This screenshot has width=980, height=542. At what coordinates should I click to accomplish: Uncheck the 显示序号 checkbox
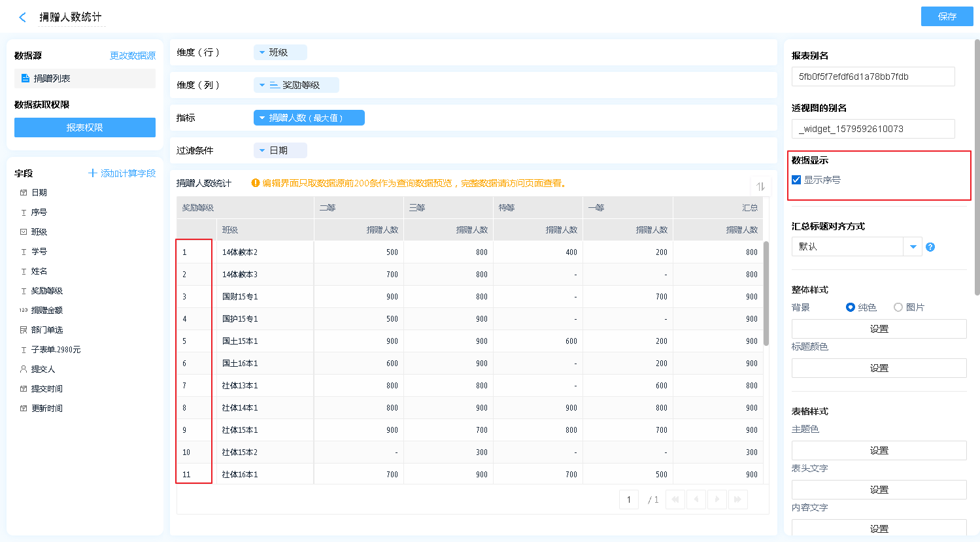tap(796, 180)
